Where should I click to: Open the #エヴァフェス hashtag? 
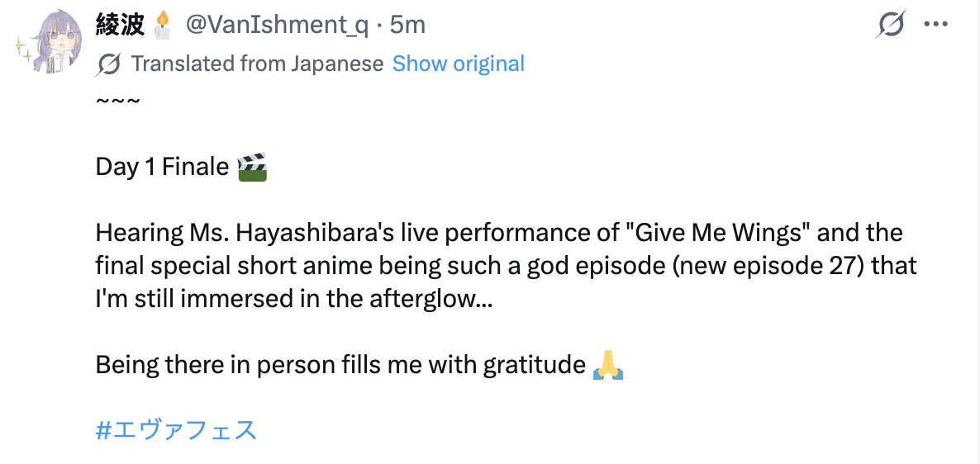click(x=176, y=429)
